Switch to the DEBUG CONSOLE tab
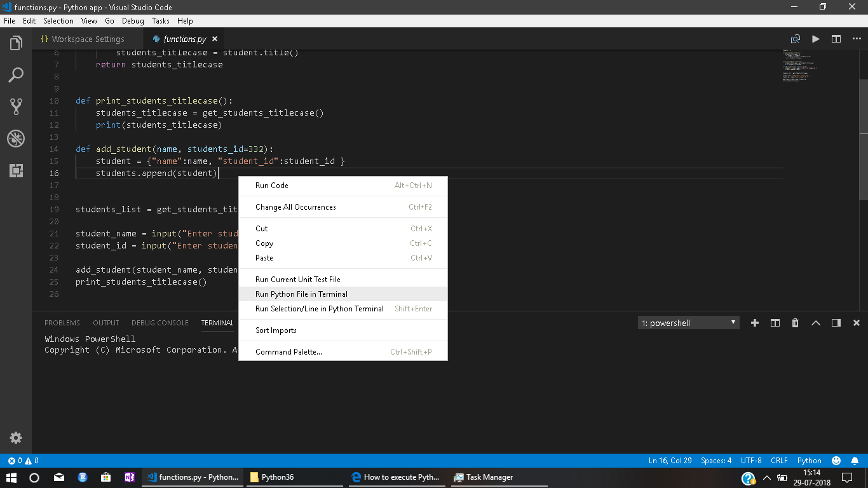 (x=160, y=323)
